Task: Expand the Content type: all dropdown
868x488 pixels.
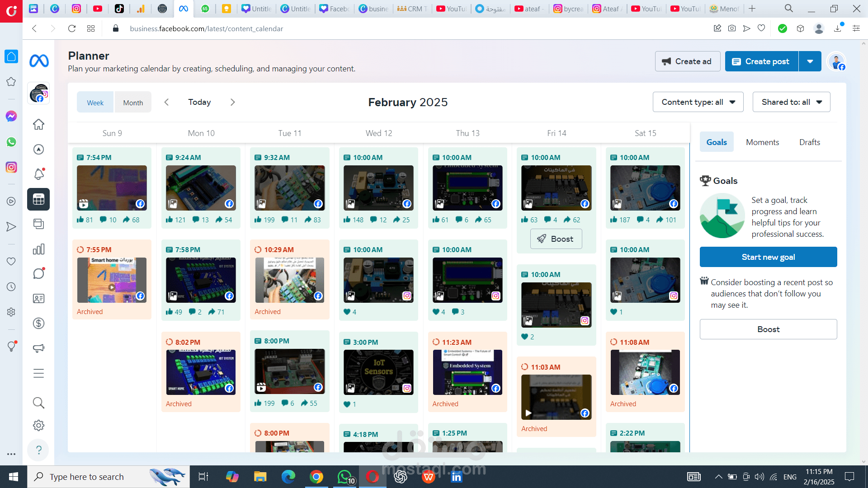Action: point(698,102)
